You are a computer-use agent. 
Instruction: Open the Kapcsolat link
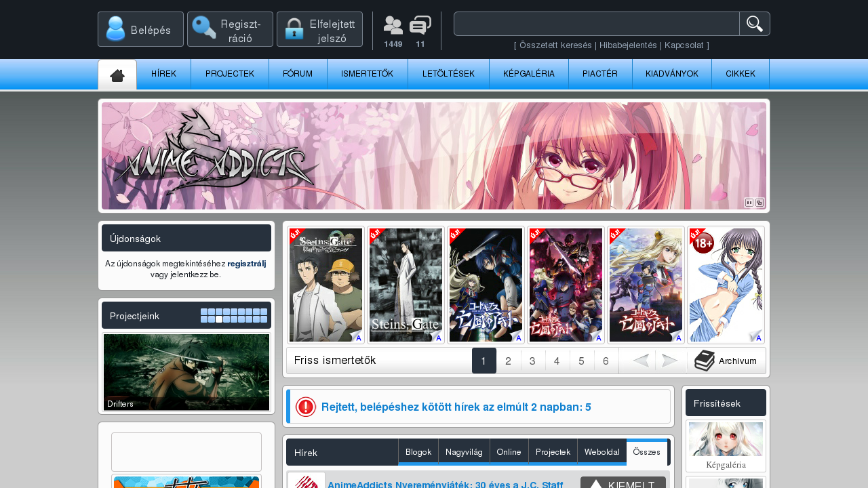coord(684,45)
